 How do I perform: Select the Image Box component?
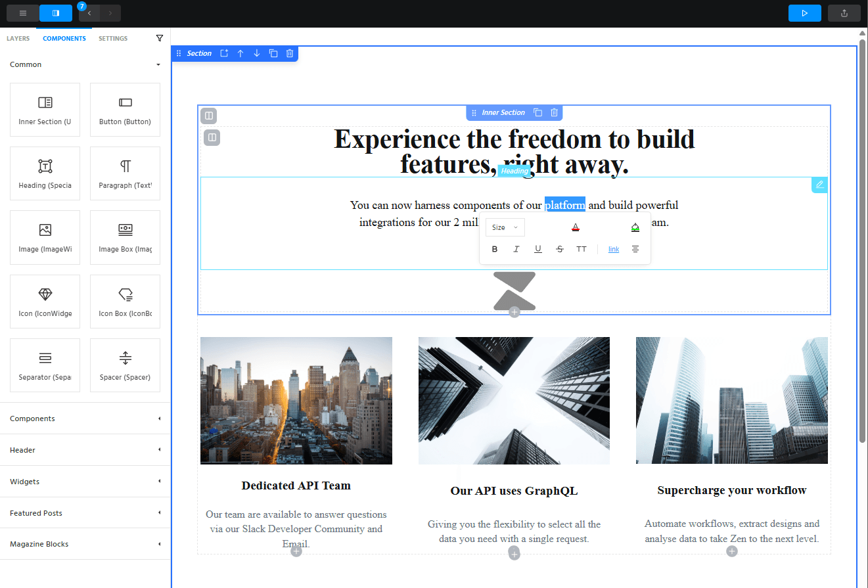point(125,237)
